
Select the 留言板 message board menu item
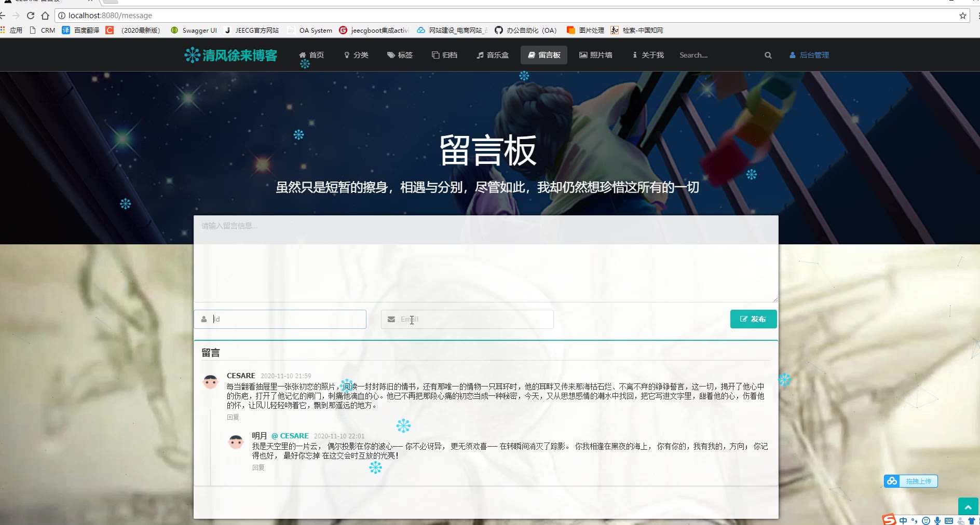tap(544, 55)
